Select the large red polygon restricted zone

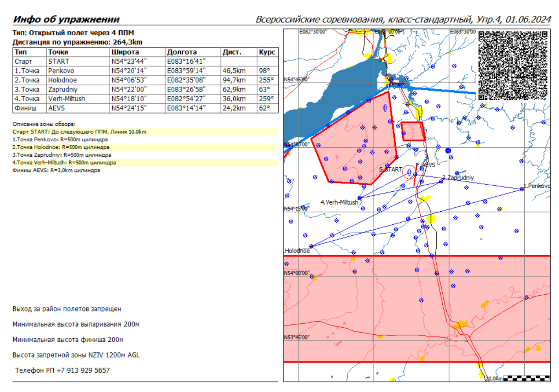pyautogui.click(x=352, y=141)
